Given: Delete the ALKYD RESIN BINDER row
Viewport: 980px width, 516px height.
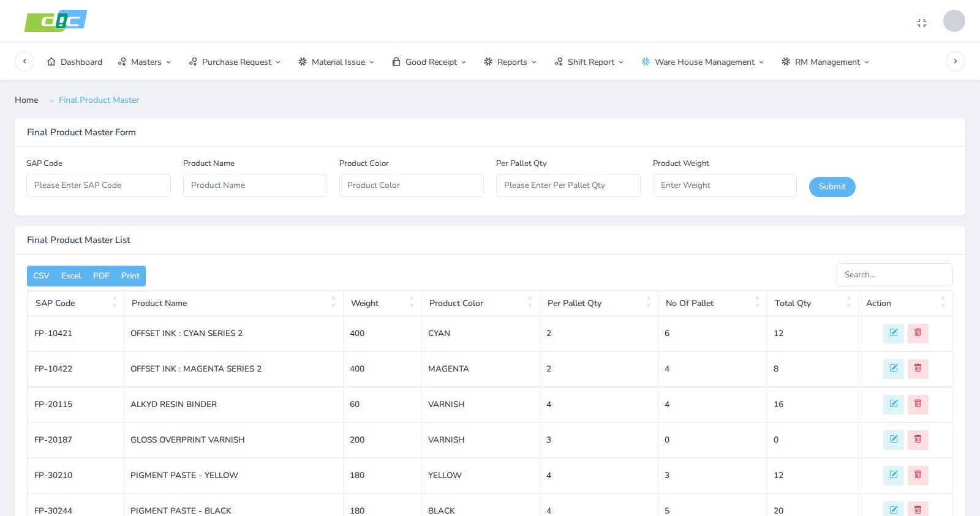Looking at the screenshot, I should [x=918, y=404].
